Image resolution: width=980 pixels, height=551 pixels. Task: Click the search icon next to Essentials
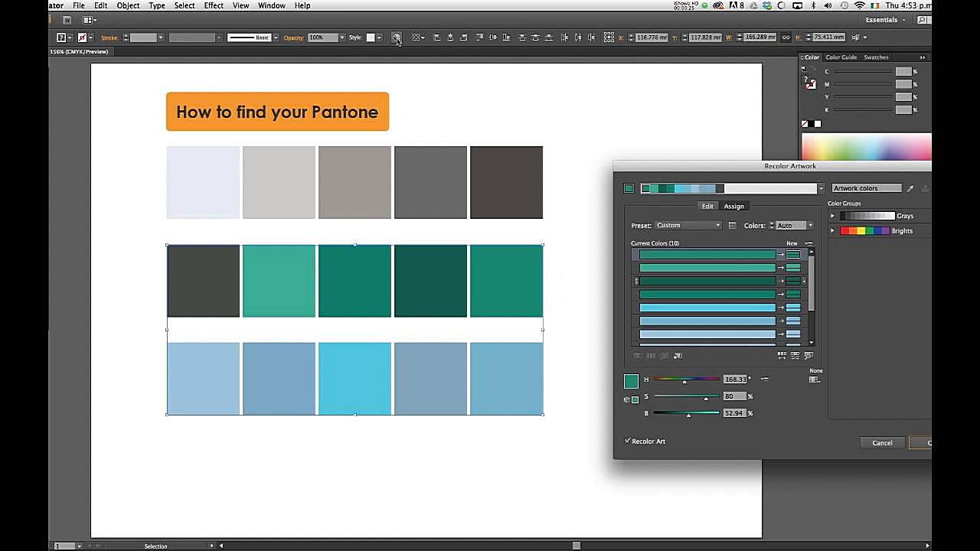click(x=922, y=20)
